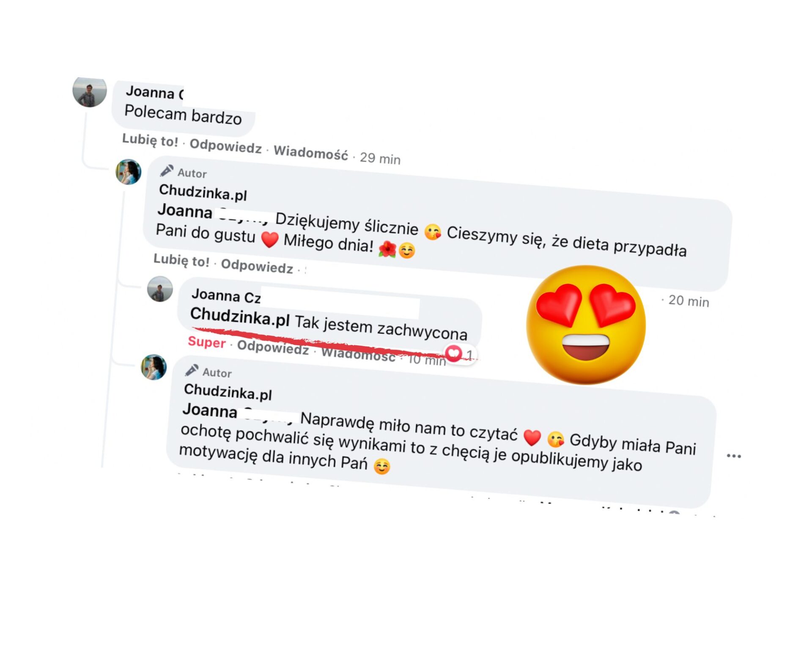Click 'Lubię to!' under Polecam bardzo comment

click(x=150, y=140)
